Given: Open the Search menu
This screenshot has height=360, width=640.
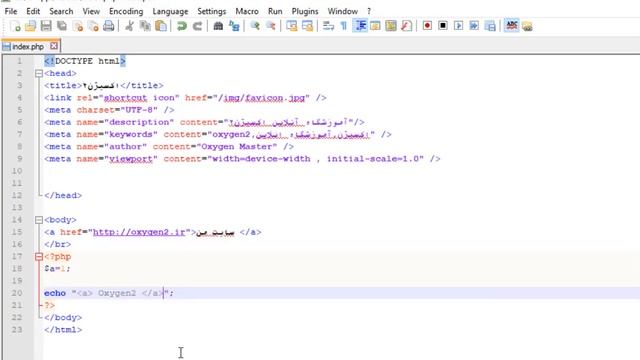Looking at the screenshot, I should (x=61, y=11).
